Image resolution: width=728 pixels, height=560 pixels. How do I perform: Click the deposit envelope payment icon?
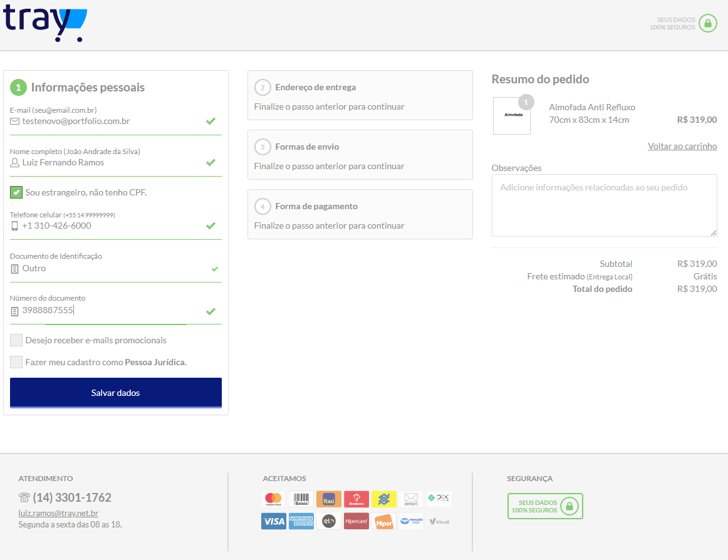coord(412,499)
